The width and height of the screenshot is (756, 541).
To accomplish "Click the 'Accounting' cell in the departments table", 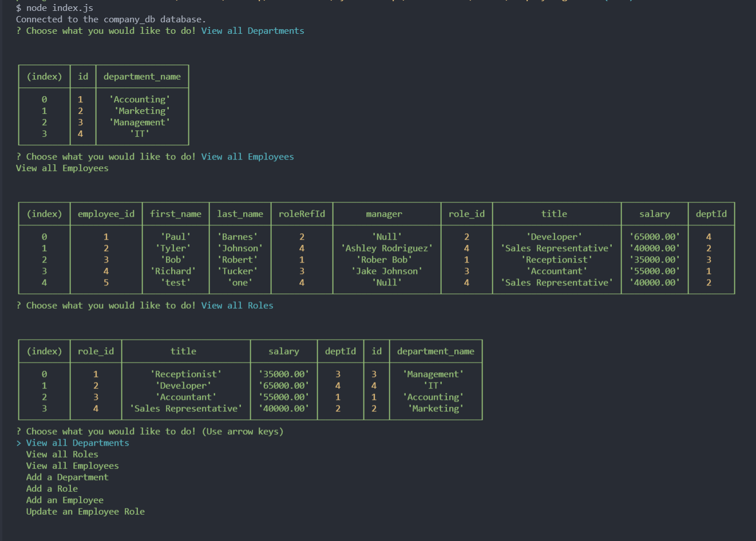I will pos(139,99).
